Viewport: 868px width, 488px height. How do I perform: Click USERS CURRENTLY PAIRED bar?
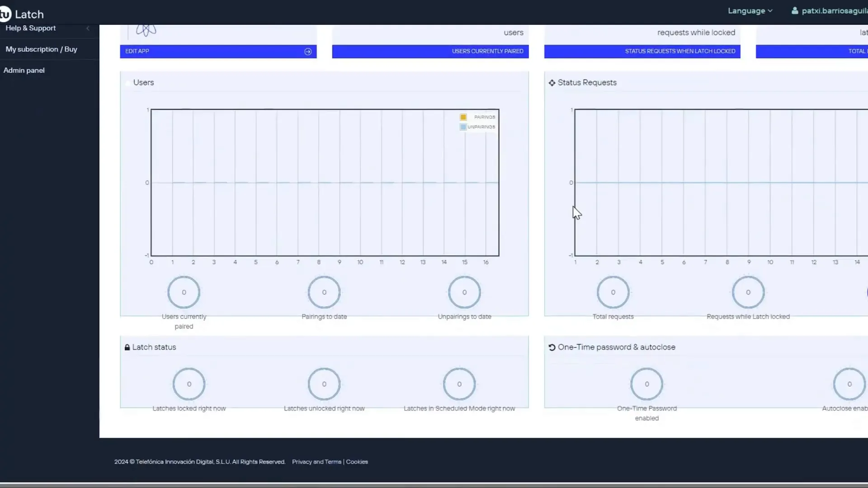coord(430,52)
